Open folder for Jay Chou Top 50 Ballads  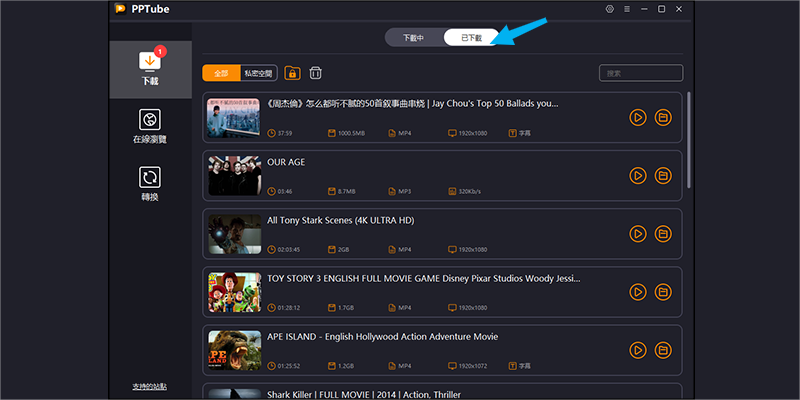(x=663, y=117)
